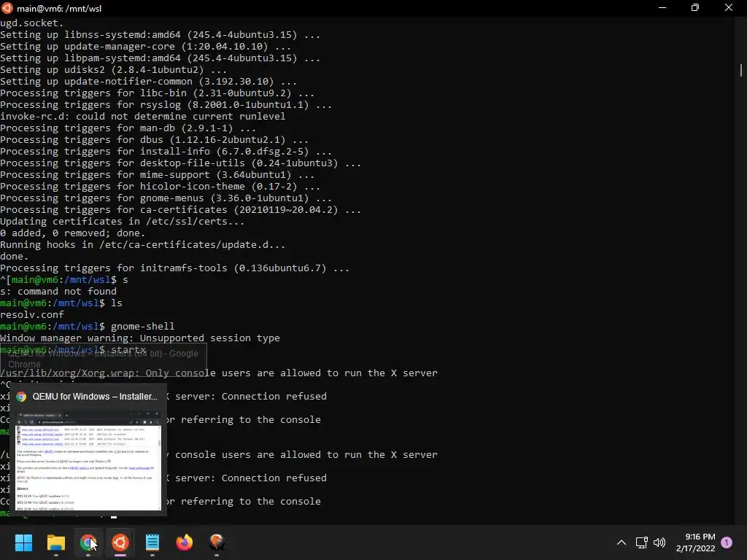The image size is (747, 560).
Task: Select QEMU for Windows Chrome preview thumbnail
Action: pos(88,461)
